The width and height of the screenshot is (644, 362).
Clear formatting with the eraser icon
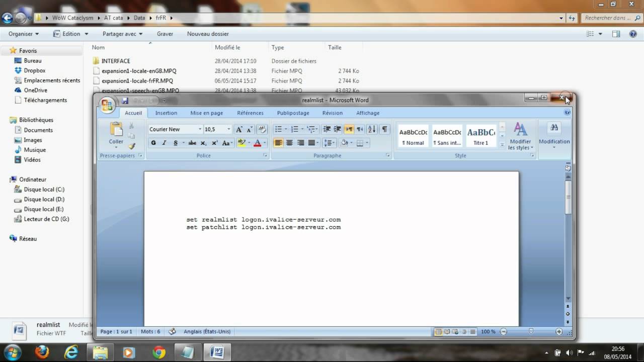262,129
